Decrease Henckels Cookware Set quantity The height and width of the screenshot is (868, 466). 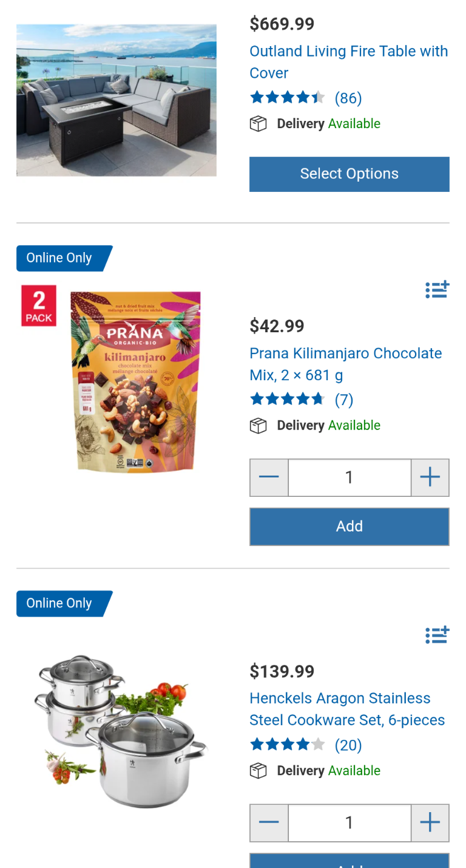coord(269,823)
